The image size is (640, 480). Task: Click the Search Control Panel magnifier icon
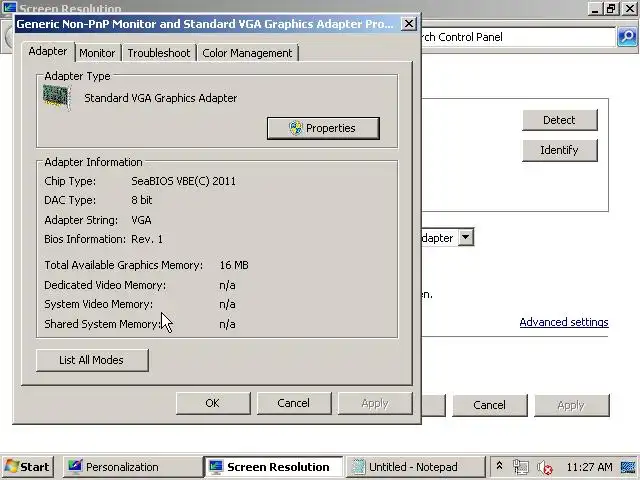point(627,37)
